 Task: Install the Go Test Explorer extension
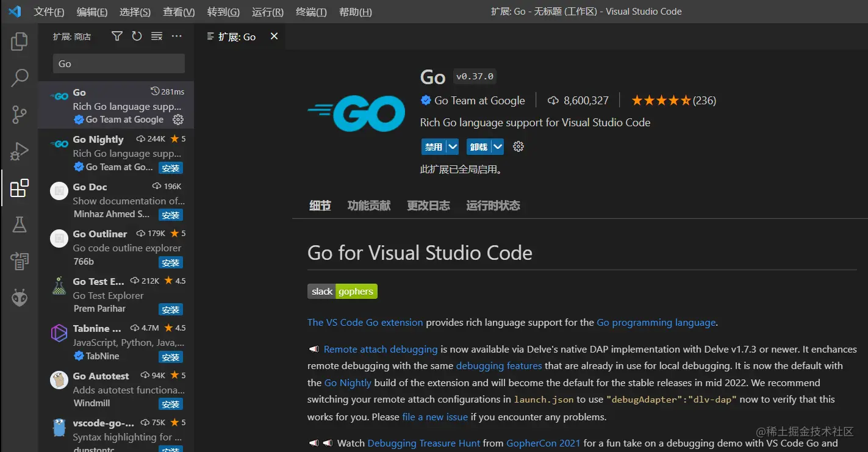(x=171, y=309)
